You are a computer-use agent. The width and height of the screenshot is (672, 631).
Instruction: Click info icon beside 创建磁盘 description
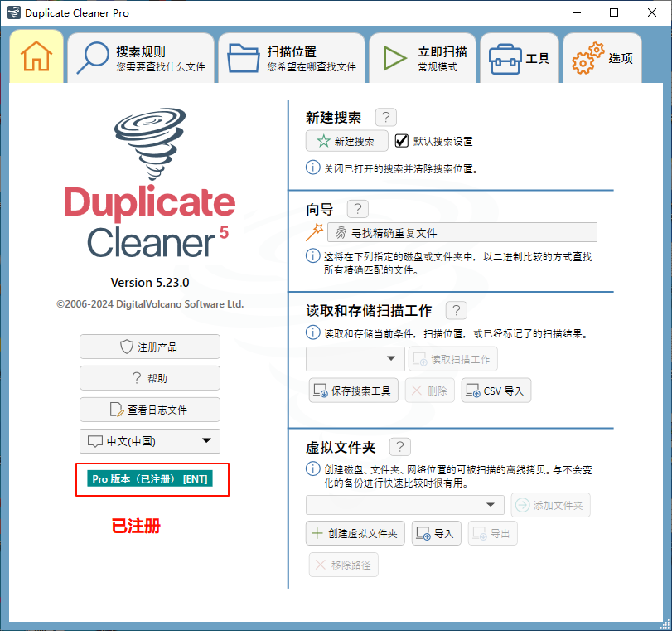point(313,468)
